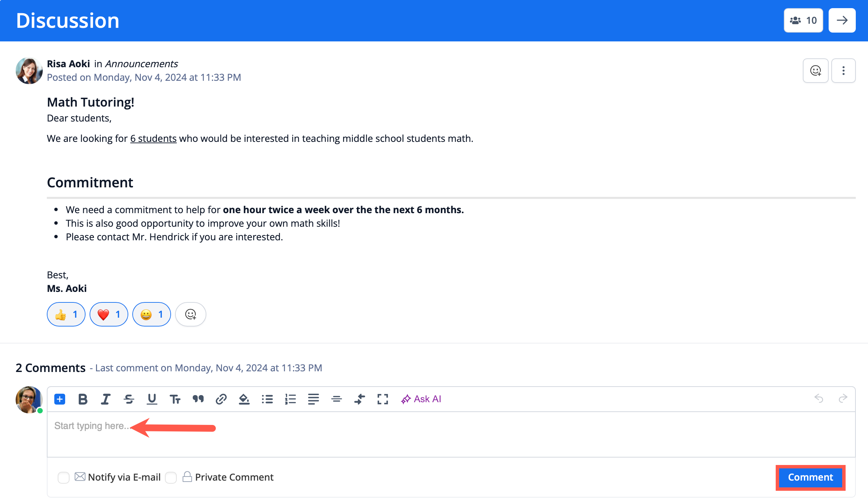Check the Private Comment checkbox
The height and width of the screenshot is (503, 868).
pyautogui.click(x=171, y=478)
